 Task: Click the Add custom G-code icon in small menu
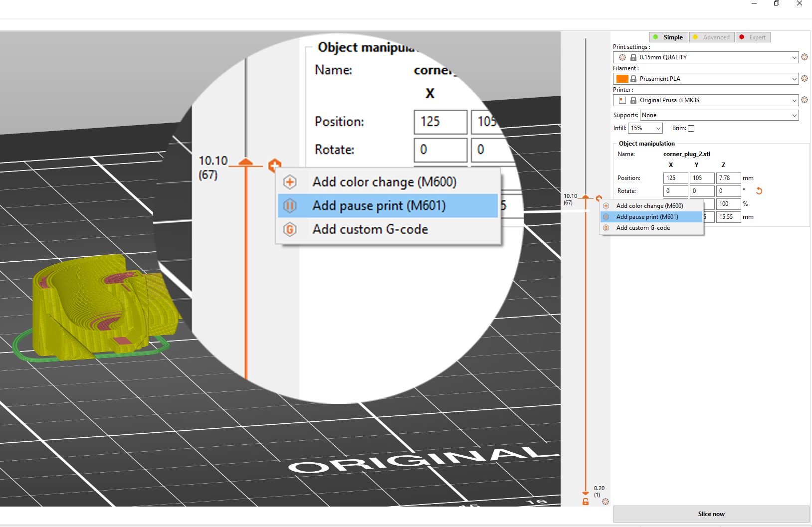pos(606,228)
